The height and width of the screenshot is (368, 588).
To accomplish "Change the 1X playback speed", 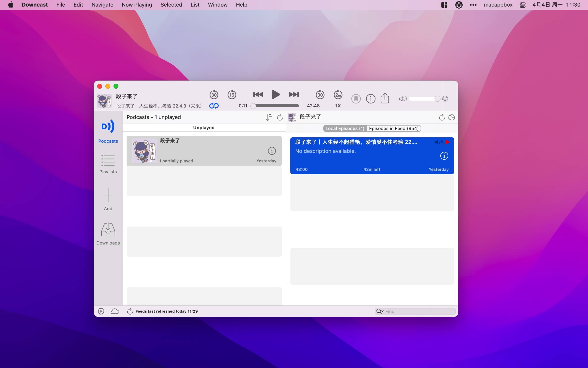I will click(338, 106).
